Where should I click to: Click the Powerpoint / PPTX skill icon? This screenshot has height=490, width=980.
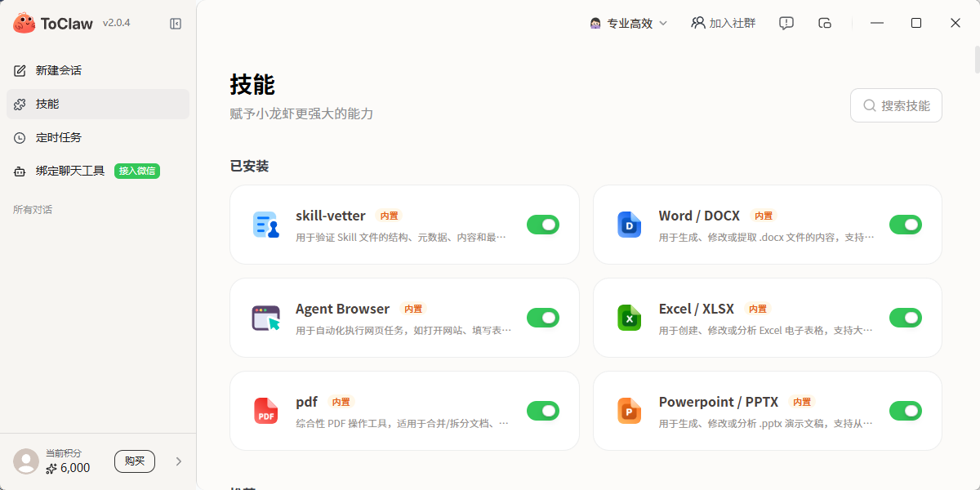(629, 411)
